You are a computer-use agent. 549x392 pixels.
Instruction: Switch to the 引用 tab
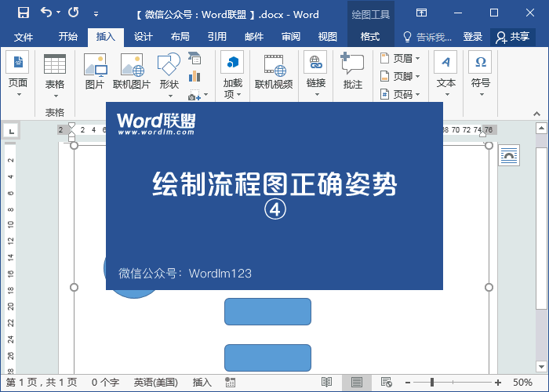[x=216, y=37]
